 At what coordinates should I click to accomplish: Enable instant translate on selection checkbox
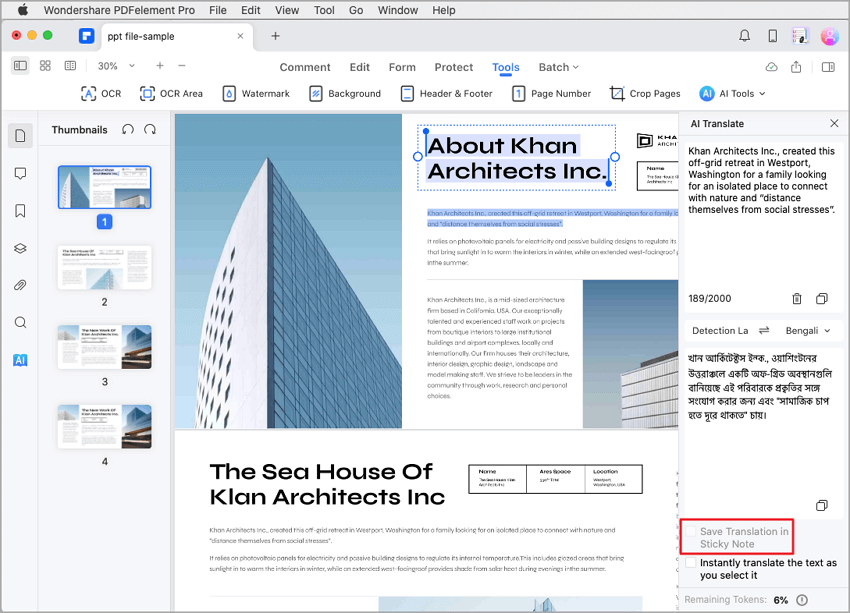[691, 563]
